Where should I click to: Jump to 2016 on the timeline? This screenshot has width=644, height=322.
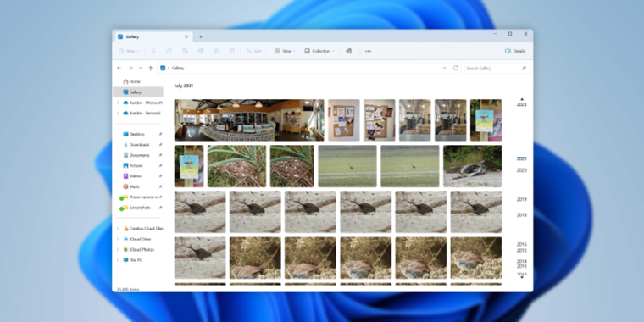point(522,244)
